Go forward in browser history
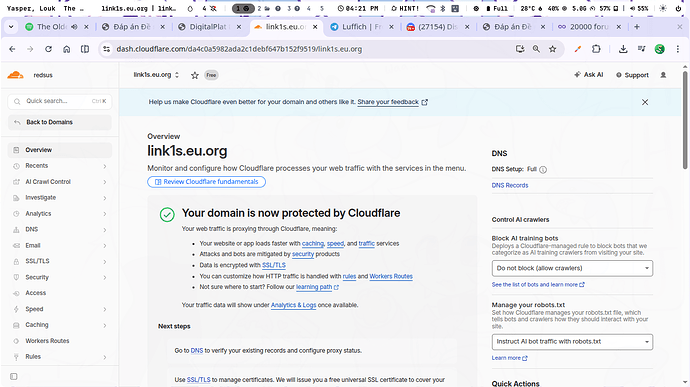 point(30,49)
